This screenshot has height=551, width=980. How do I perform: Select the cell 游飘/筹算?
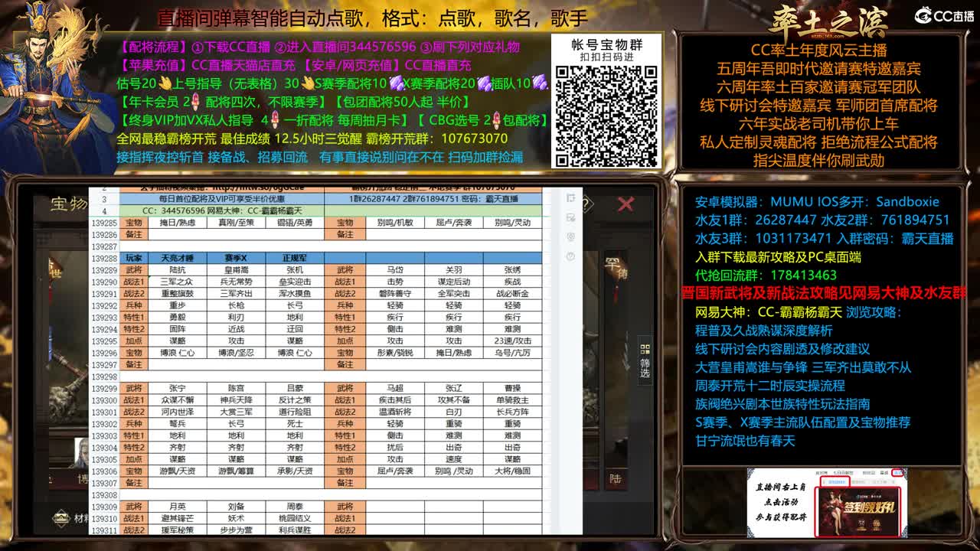[237, 471]
